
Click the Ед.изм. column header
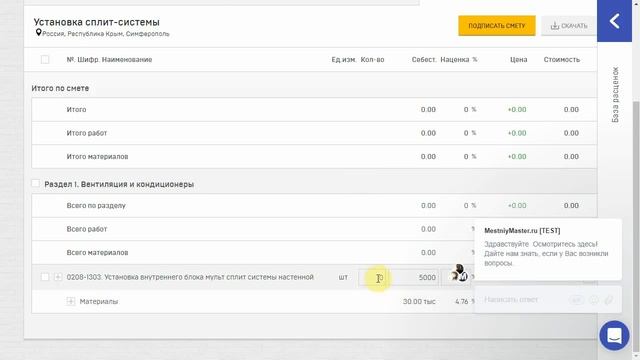click(344, 60)
